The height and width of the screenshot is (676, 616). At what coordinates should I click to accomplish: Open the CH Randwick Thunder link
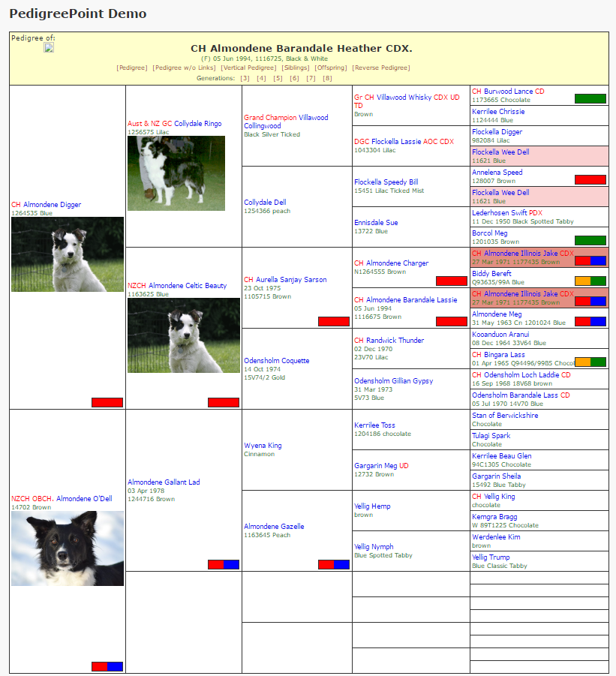[389, 341]
